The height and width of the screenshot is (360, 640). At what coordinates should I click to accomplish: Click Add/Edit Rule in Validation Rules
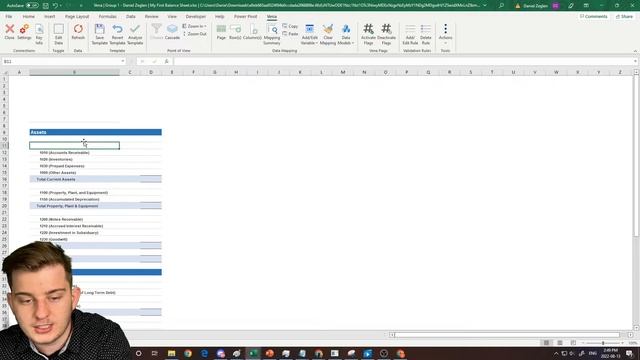click(x=410, y=34)
